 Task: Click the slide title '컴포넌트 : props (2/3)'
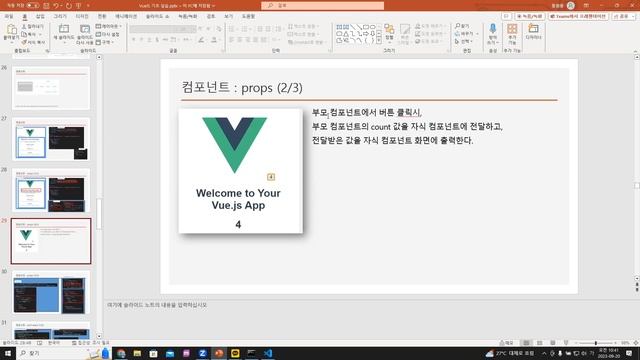pos(242,87)
